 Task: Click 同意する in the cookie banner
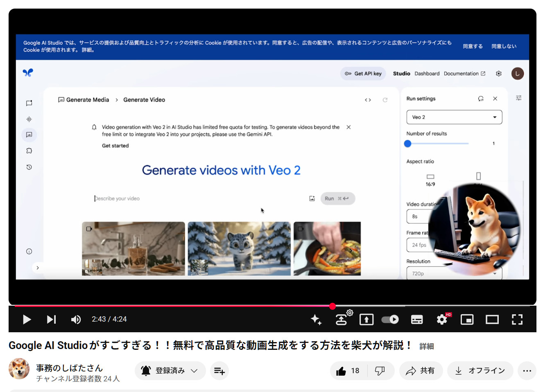click(x=473, y=46)
